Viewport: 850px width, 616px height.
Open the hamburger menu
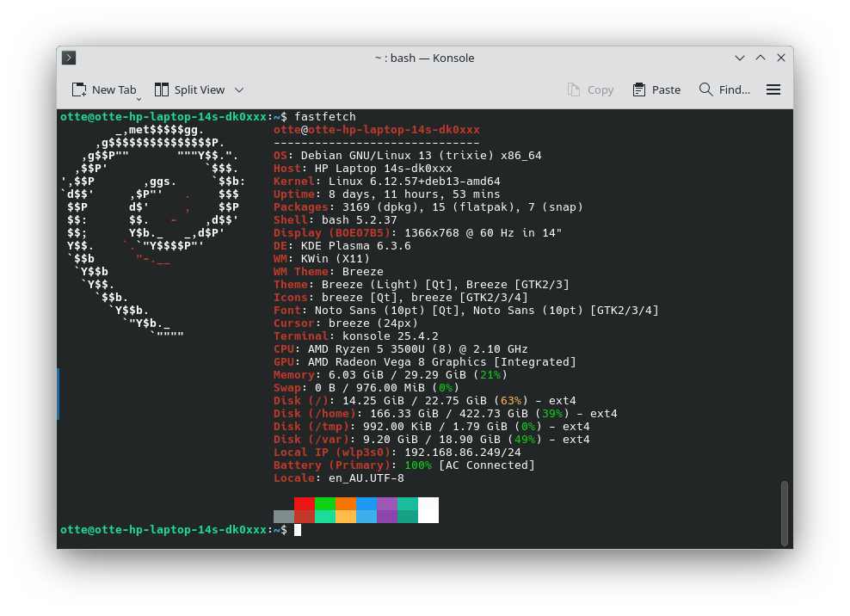pyautogui.click(x=773, y=89)
